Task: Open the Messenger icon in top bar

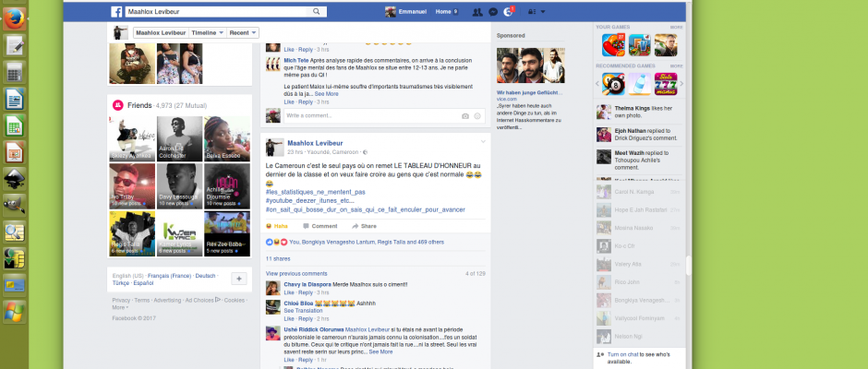Action: [493, 11]
